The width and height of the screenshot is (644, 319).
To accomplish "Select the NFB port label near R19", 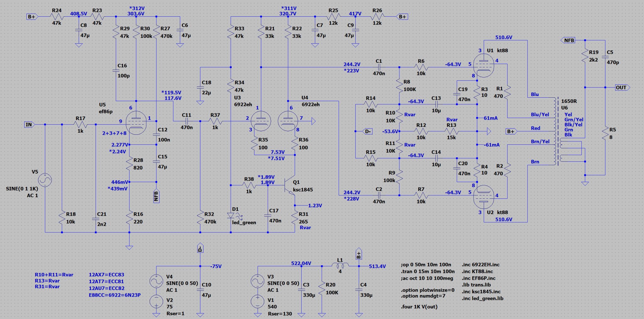I will (x=568, y=40).
